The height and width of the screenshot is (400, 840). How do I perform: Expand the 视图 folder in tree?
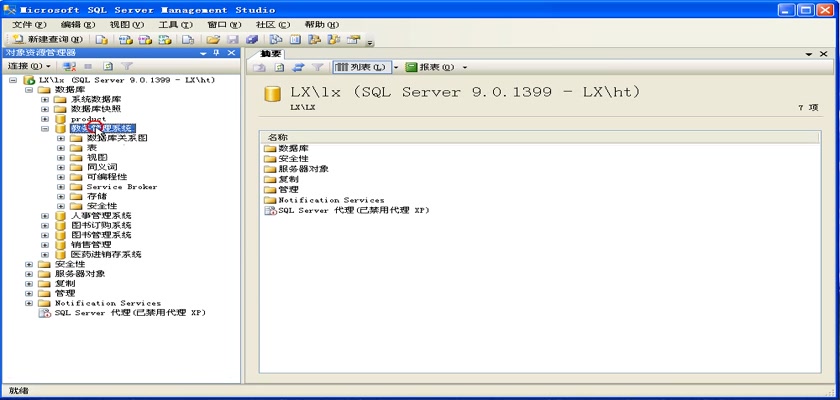[61, 157]
